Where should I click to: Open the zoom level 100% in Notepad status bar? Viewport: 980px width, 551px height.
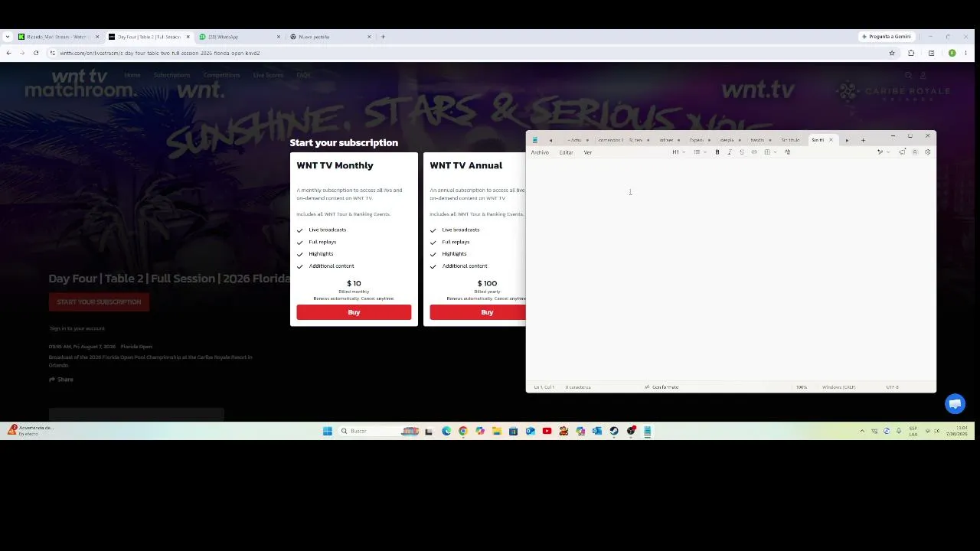click(802, 387)
